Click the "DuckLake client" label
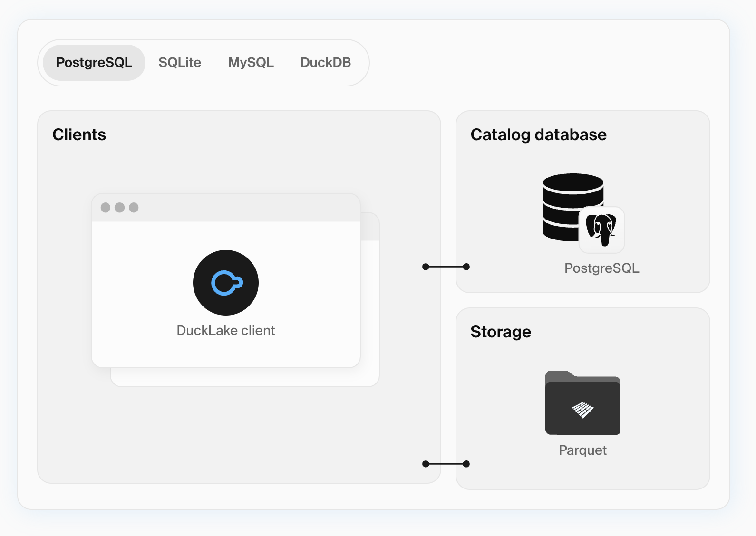The height and width of the screenshot is (536, 756). (226, 331)
